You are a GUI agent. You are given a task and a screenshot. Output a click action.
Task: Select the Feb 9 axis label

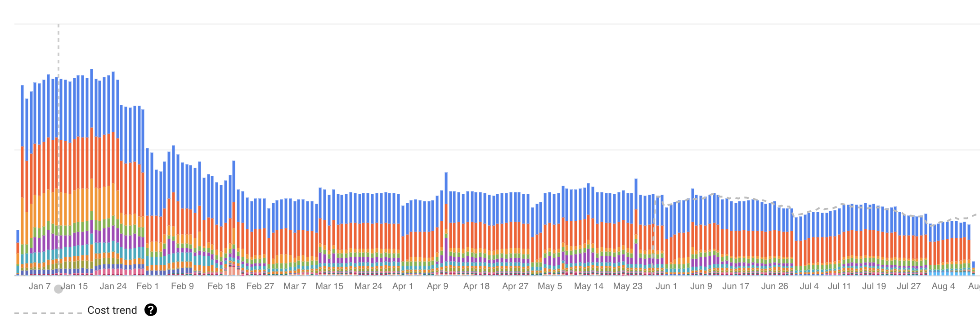click(182, 286)
